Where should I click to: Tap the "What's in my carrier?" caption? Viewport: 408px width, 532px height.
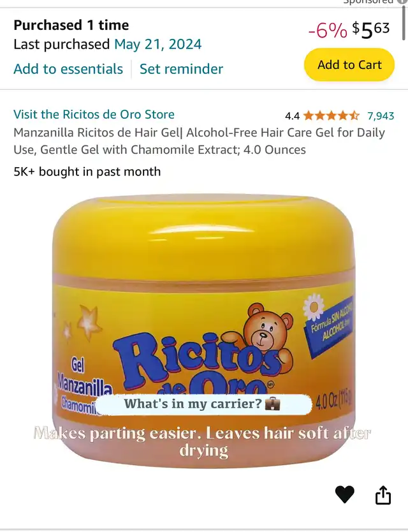click(x=203, y=404)
